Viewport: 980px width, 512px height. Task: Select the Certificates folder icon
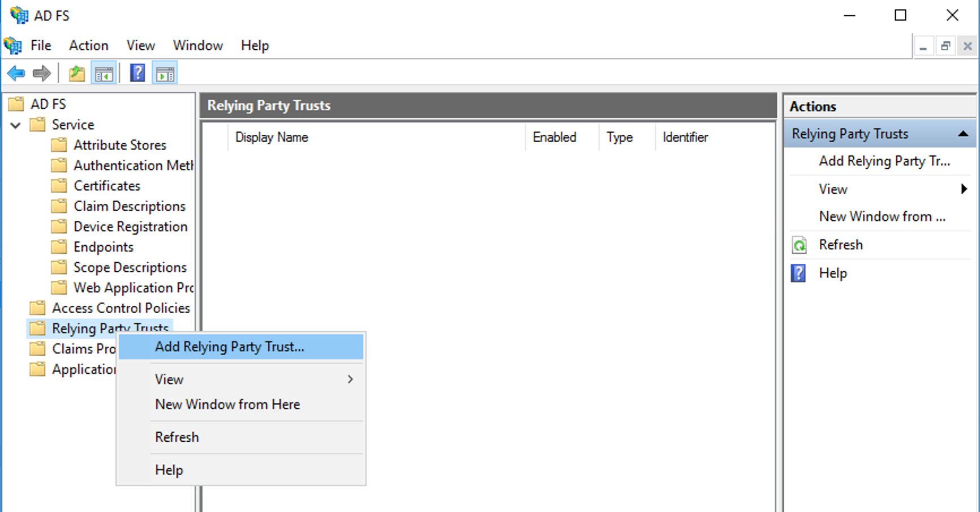[x=59, y=185]
